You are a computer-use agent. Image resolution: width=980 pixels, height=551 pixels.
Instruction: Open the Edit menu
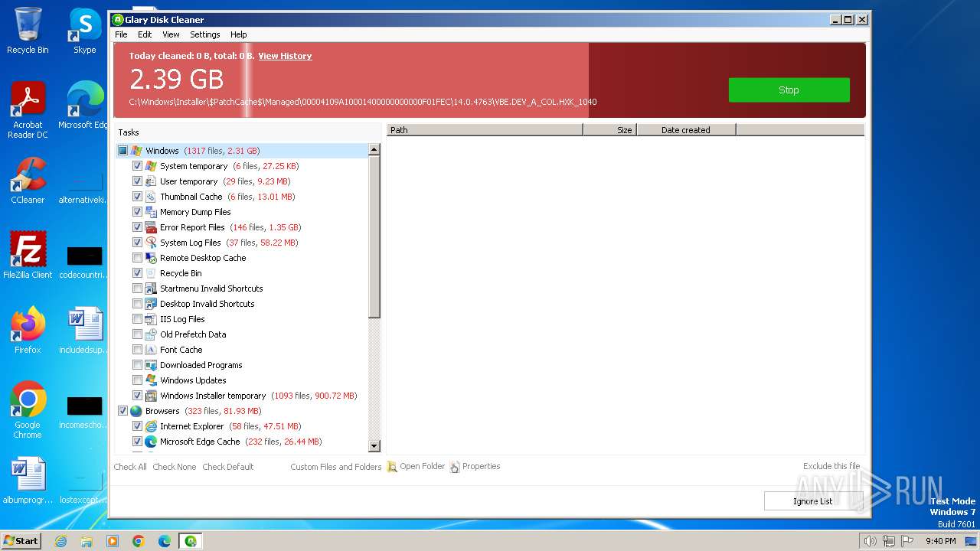tap(145, 34)
